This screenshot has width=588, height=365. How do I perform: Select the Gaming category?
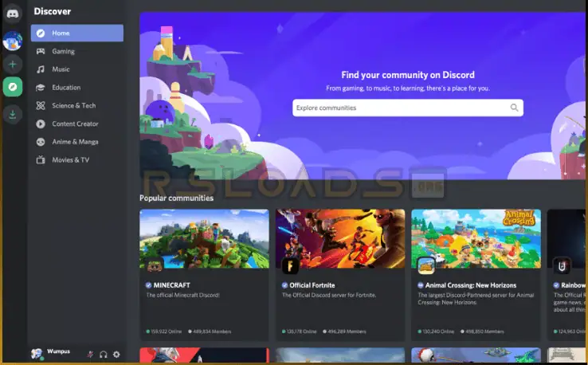[x=76, y=51]
